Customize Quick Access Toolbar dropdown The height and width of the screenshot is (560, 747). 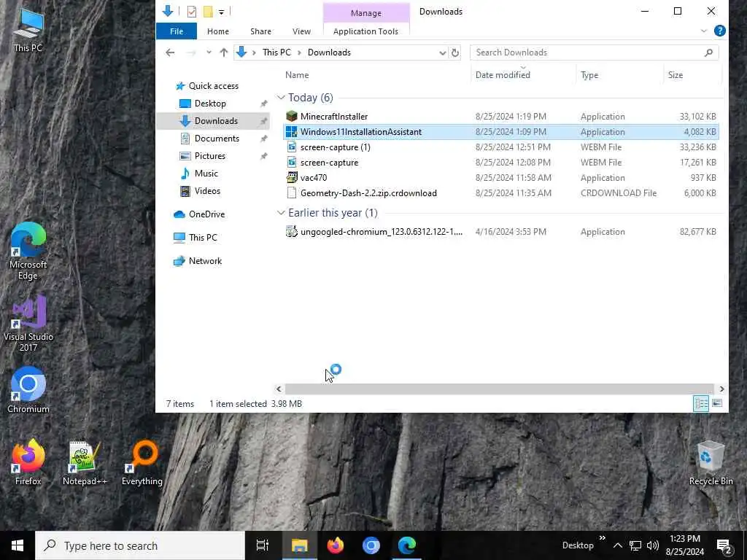tap(222, 12)
